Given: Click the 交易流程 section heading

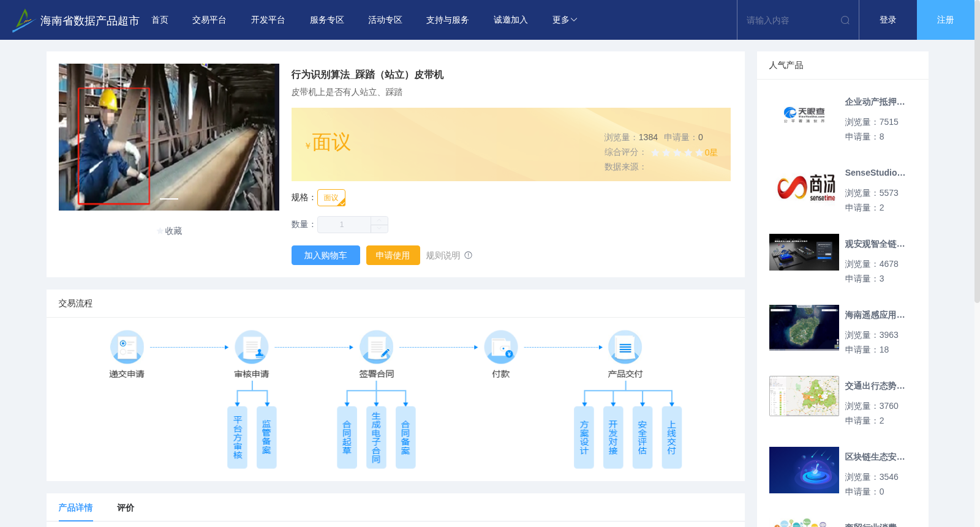Looking at the screenshot, I should point(75,304).
